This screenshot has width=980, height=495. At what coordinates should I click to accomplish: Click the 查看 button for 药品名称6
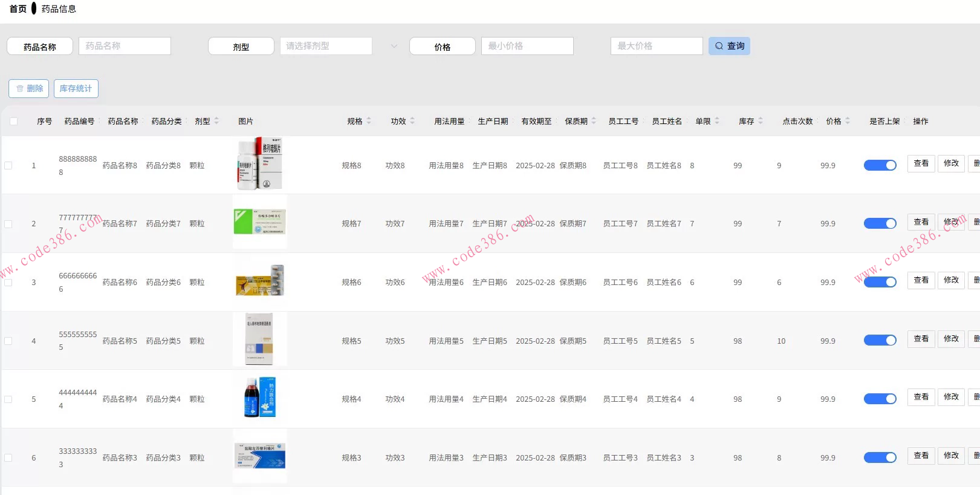pos(921,280)
